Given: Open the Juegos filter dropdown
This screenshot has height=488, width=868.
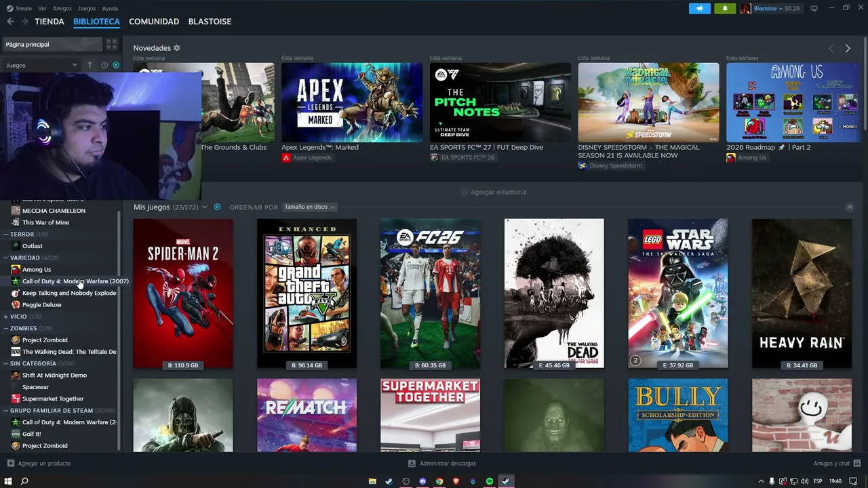Looking at the screenshot, I should (41, 65).
